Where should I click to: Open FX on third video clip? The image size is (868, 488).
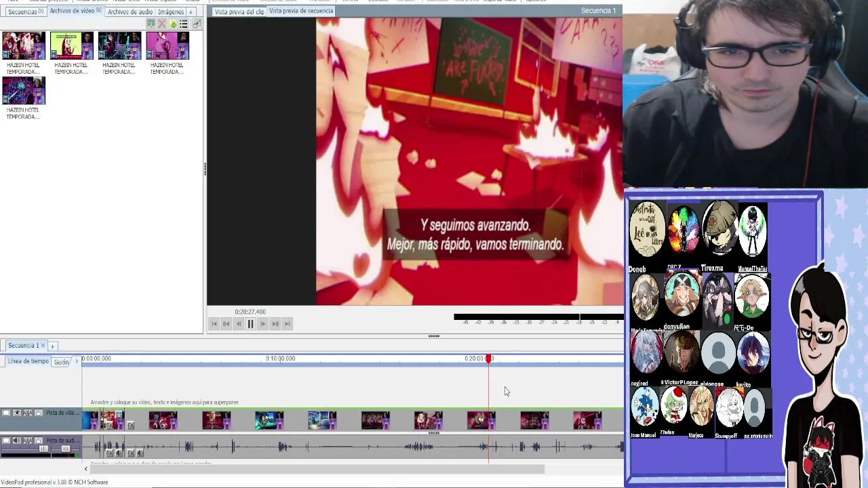click(x=130, y=426)
